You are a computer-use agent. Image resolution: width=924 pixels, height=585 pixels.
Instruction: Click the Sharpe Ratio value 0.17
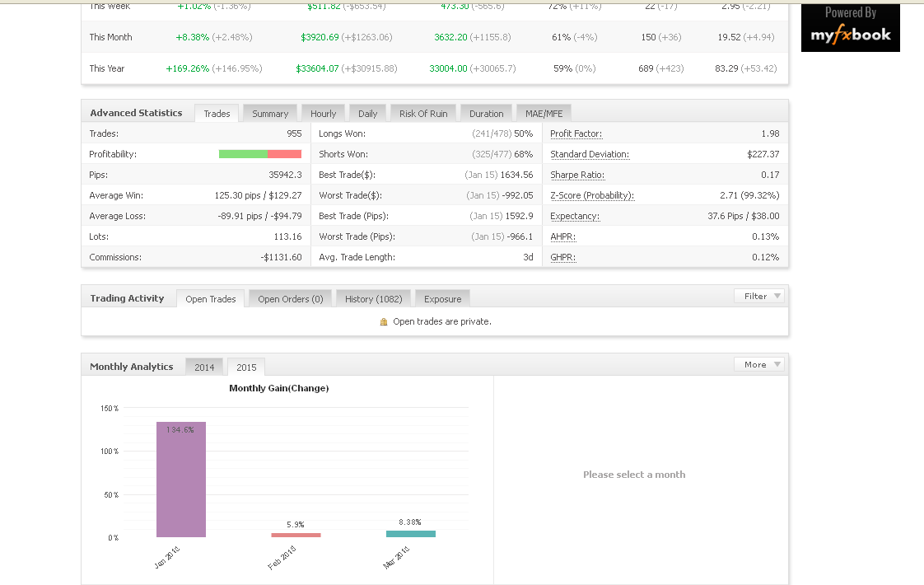770,175
